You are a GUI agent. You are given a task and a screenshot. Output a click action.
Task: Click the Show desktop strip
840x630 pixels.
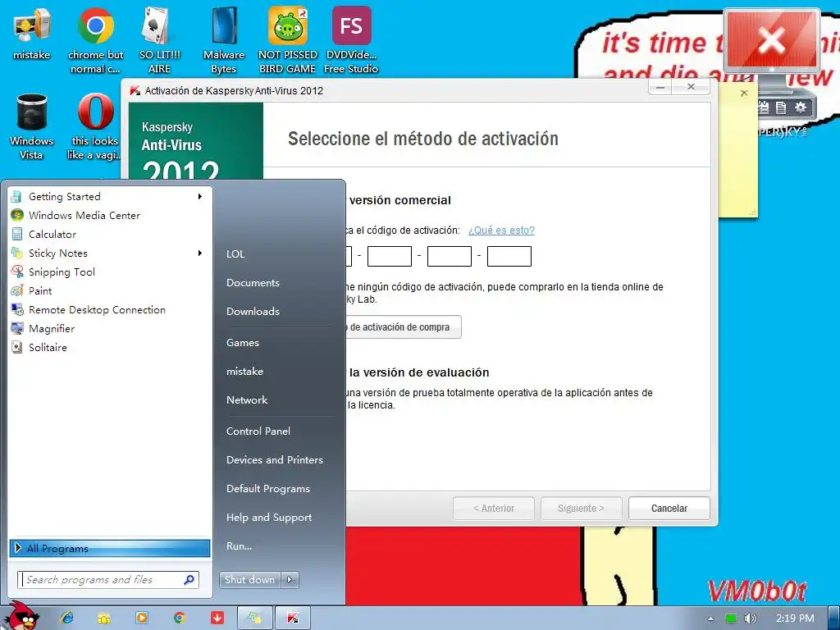(x=834, y=619)
